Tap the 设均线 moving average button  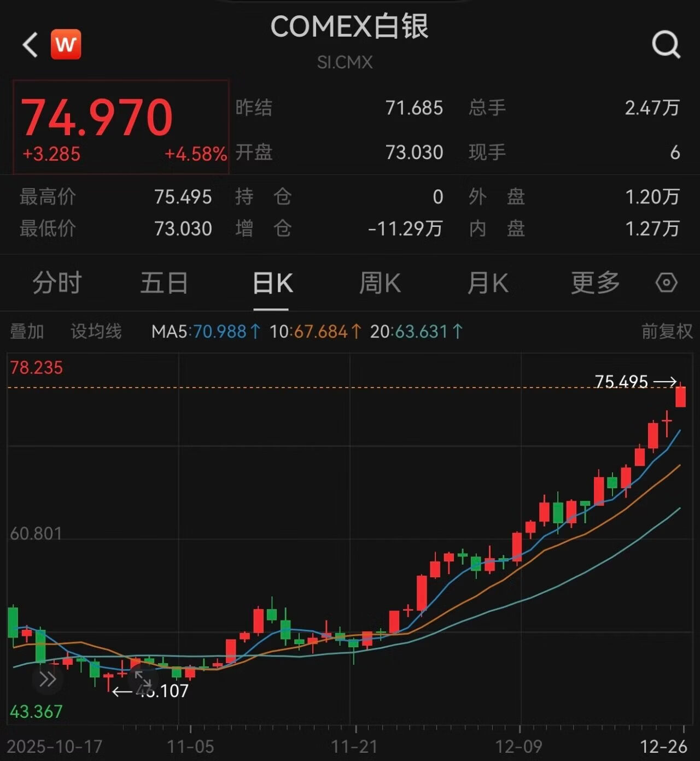[x=96, y=331]
